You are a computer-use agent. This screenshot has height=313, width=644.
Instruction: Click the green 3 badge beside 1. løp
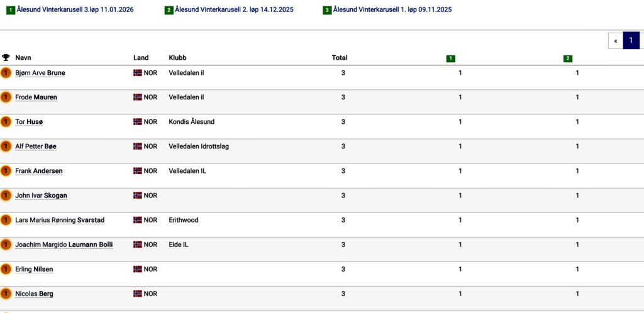(x=327, y=10)
